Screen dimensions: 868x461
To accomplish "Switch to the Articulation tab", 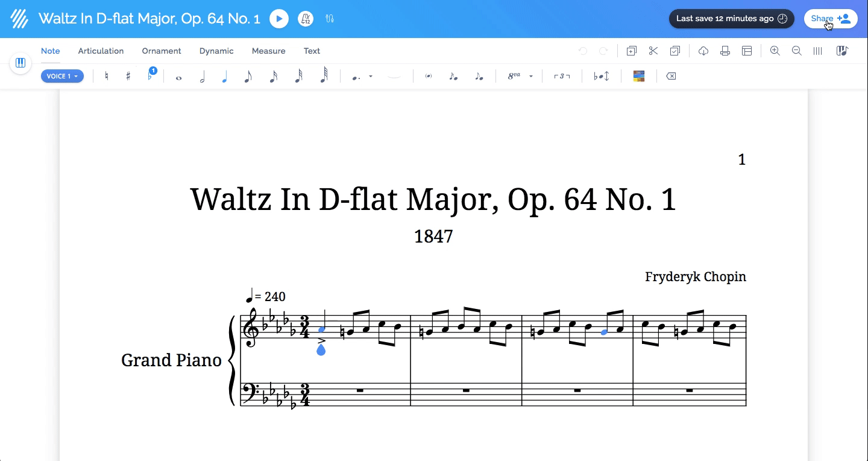I will pos(101,51).
